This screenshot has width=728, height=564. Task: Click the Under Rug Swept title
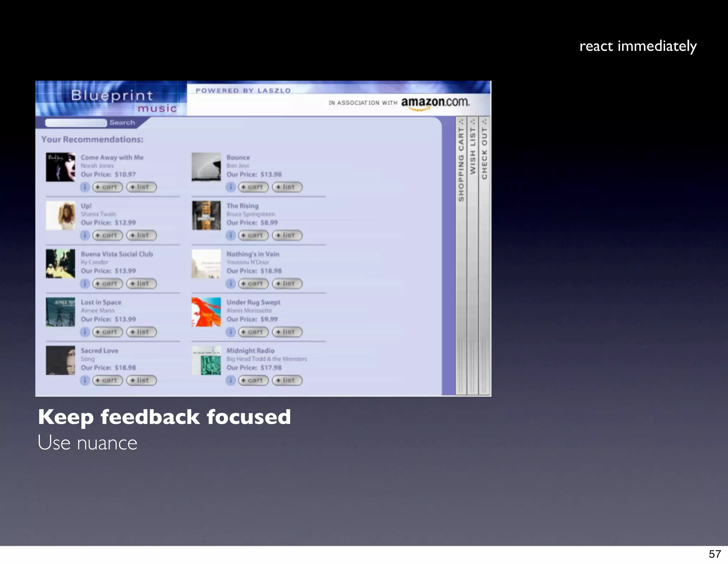coord(253,302)
